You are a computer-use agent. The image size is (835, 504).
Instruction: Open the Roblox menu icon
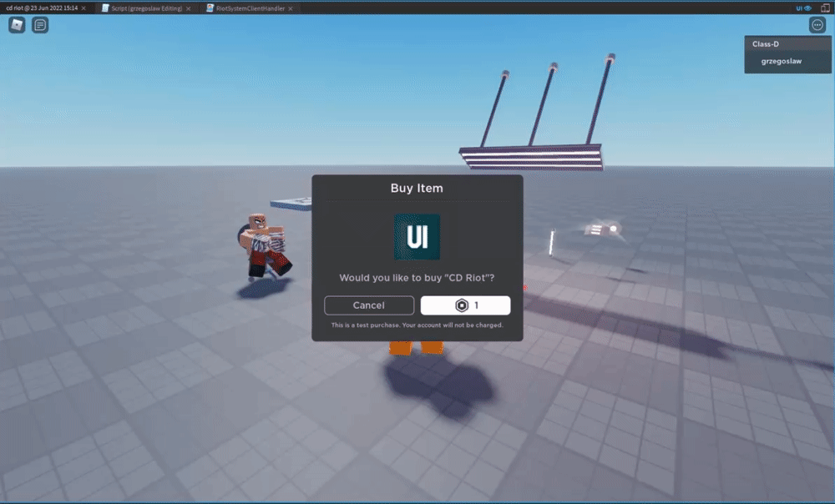pyautogui.click(x=17, y=25)
